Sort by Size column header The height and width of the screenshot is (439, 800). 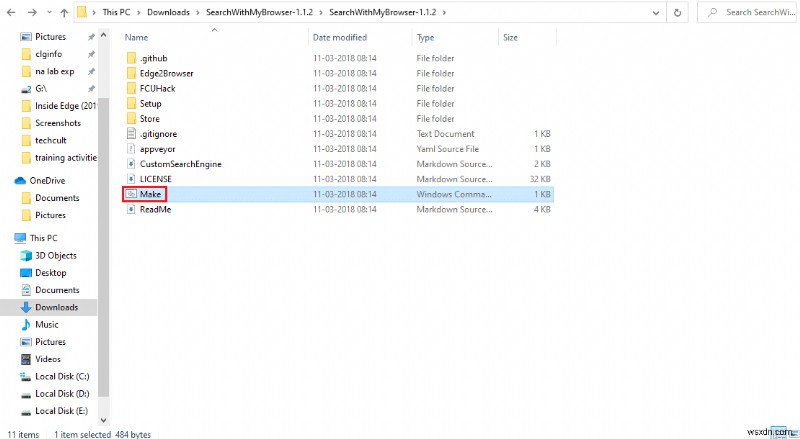(x=510, y=37)
